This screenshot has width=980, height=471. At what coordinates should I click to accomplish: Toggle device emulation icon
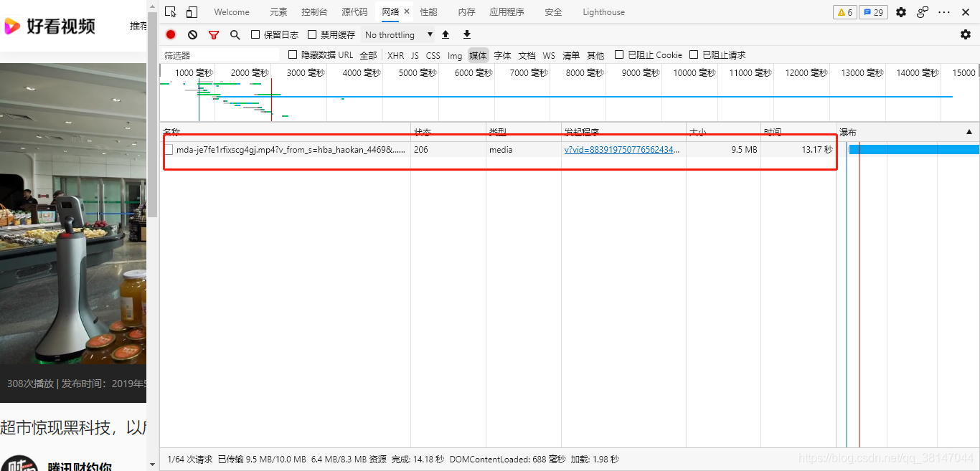tap(192, 12)
